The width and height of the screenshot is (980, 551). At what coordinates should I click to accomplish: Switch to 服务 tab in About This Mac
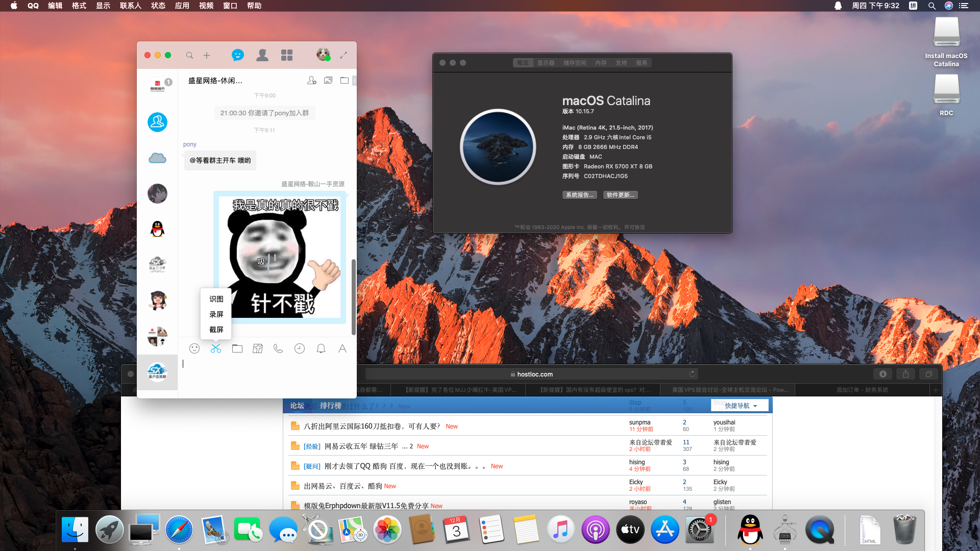tap(642, 63)
